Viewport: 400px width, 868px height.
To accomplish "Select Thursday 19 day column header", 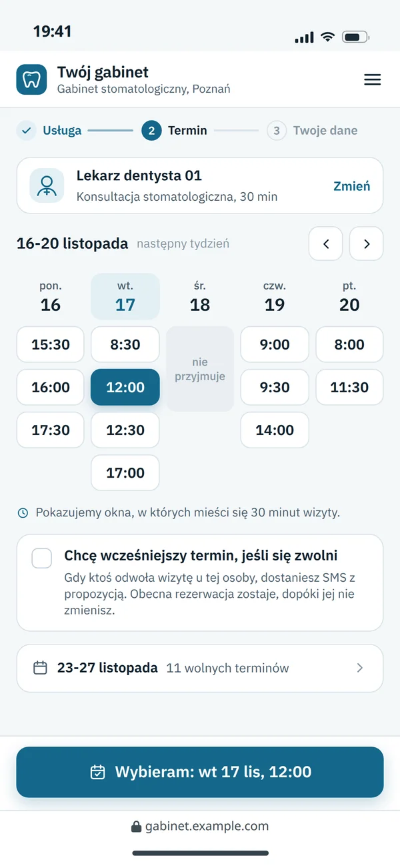I will pos(275,297).
